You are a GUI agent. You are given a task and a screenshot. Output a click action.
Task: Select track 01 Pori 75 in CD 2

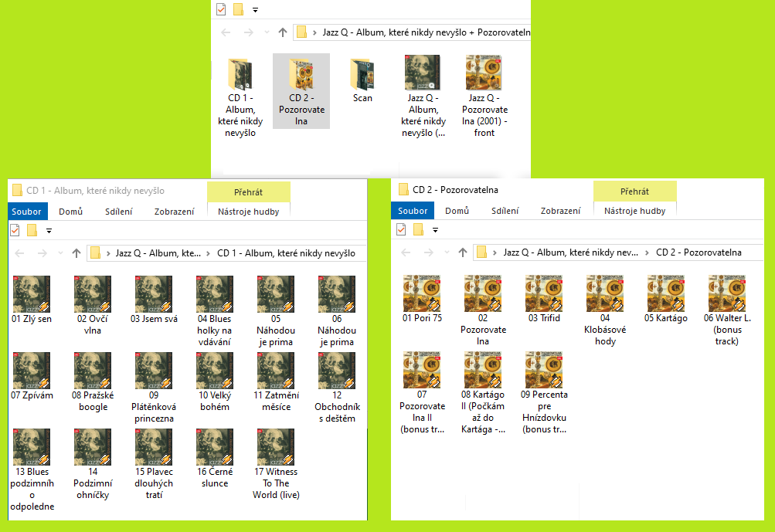pos(422,300)
